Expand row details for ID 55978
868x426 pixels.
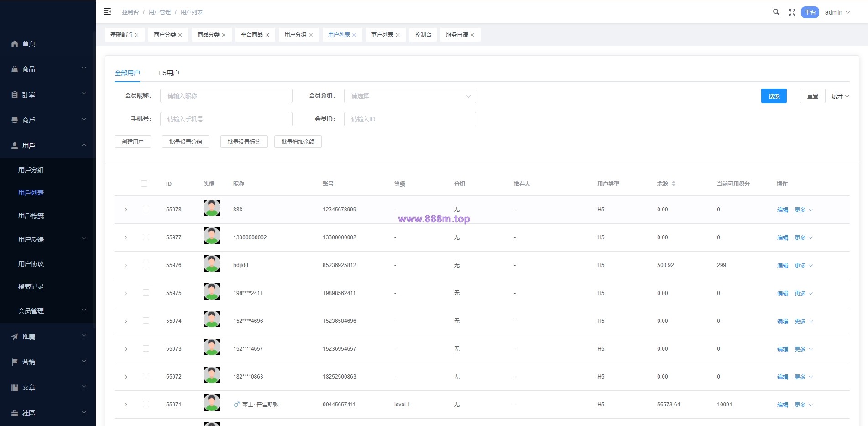point(126,210)
